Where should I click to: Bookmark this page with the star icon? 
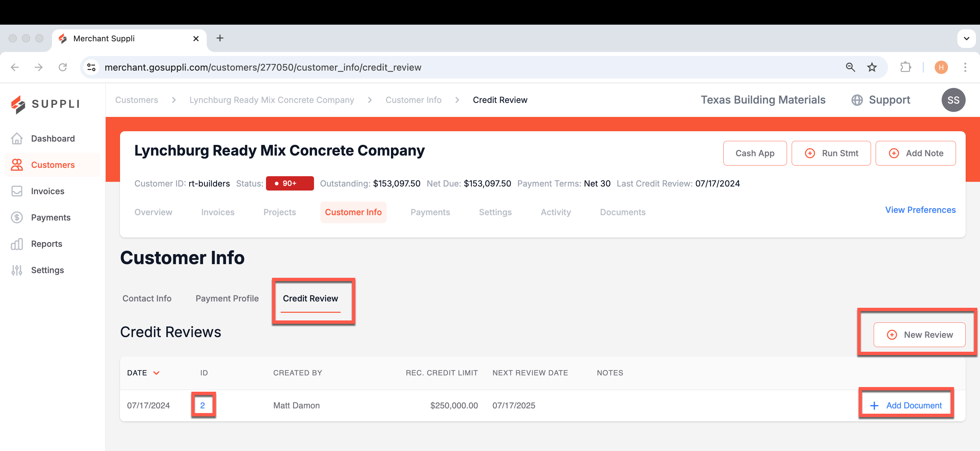coord(872,67)
